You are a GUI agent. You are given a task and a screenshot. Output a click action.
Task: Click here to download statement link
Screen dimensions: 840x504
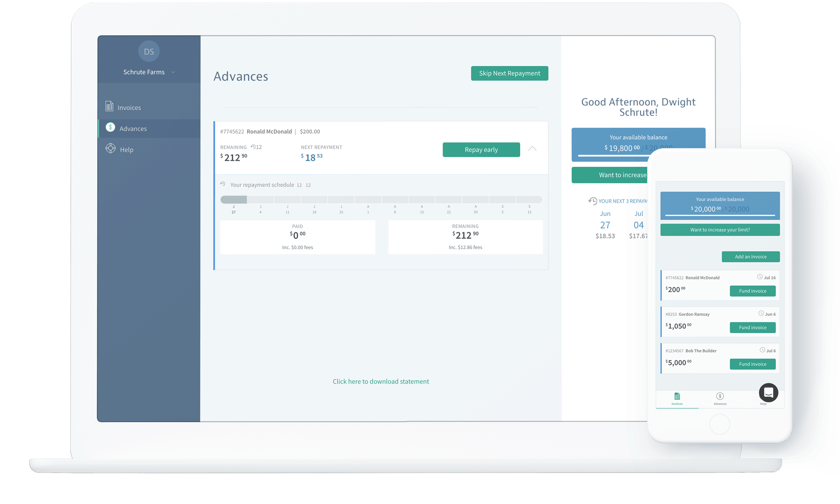tap(381, 381)
